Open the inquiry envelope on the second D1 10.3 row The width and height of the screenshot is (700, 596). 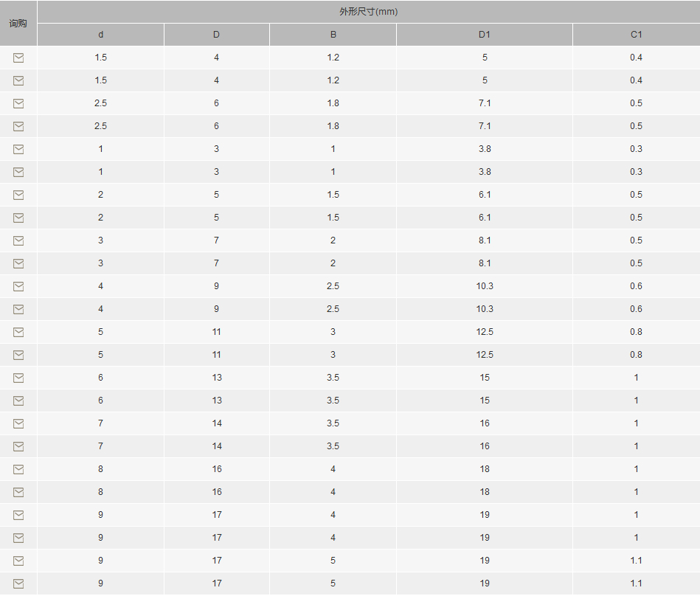tap(18, 309)
